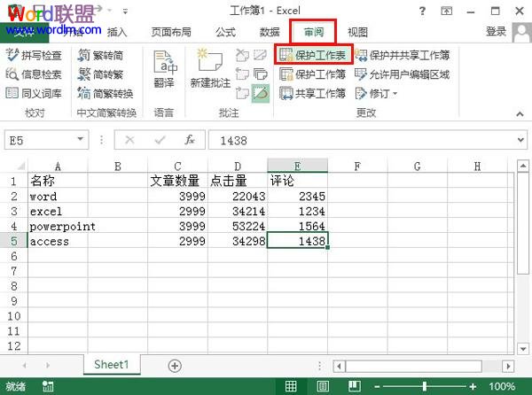Click the user account avatar
Viewport: 532px width, 395px height.
[x=522, y=32]
